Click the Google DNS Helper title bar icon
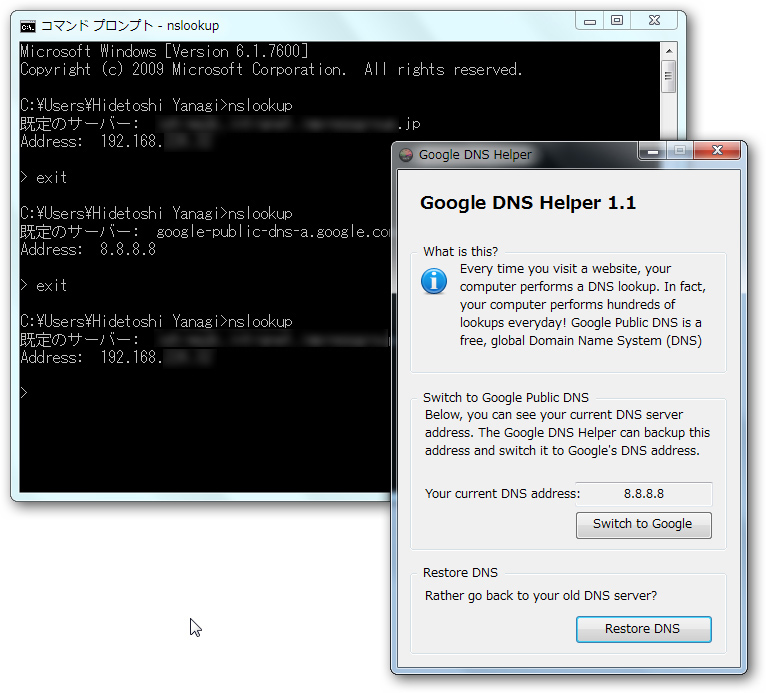This screenshot has width=766, height=693. click(x=406, y=155)
